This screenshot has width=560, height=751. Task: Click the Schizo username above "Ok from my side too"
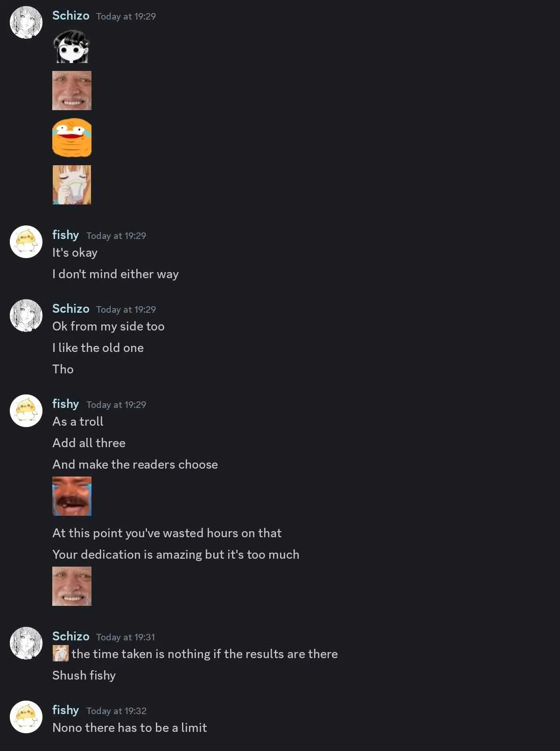pos(70,309)
